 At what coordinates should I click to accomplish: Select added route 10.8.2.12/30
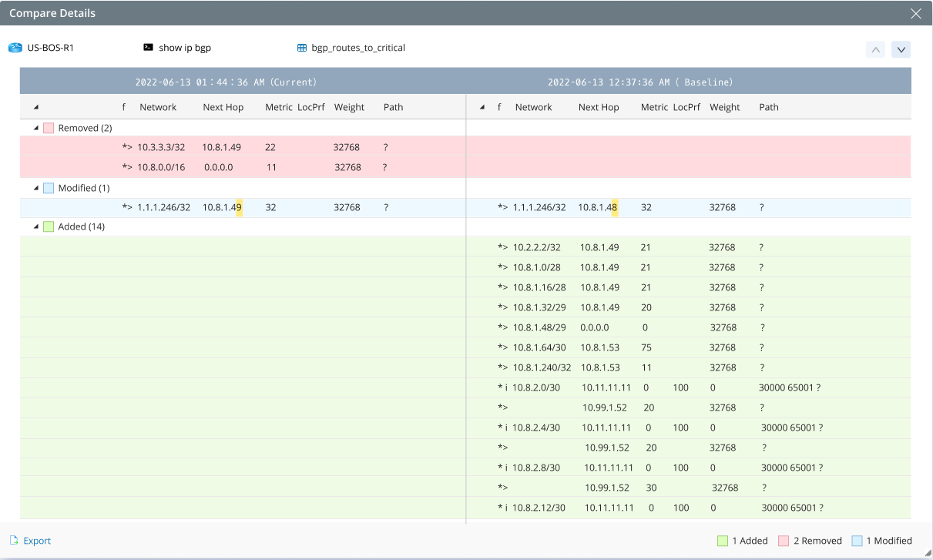[x=539, y=508]
